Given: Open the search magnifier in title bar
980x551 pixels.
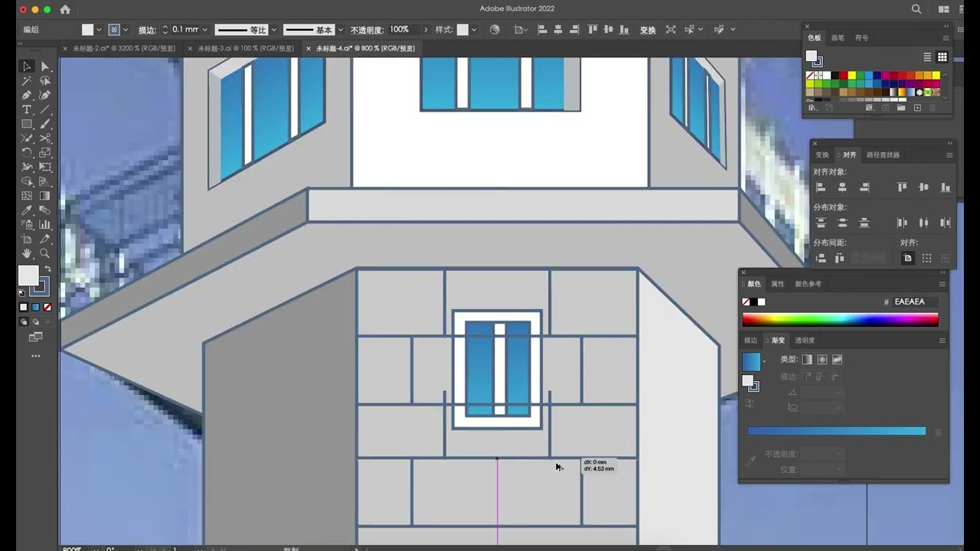Looking at the screenshot, I should pyautogui.click(x=916, y=9).
